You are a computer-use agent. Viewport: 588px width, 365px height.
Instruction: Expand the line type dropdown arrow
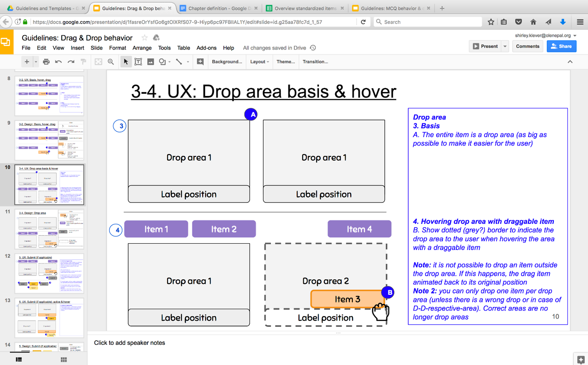coord(188,62)
